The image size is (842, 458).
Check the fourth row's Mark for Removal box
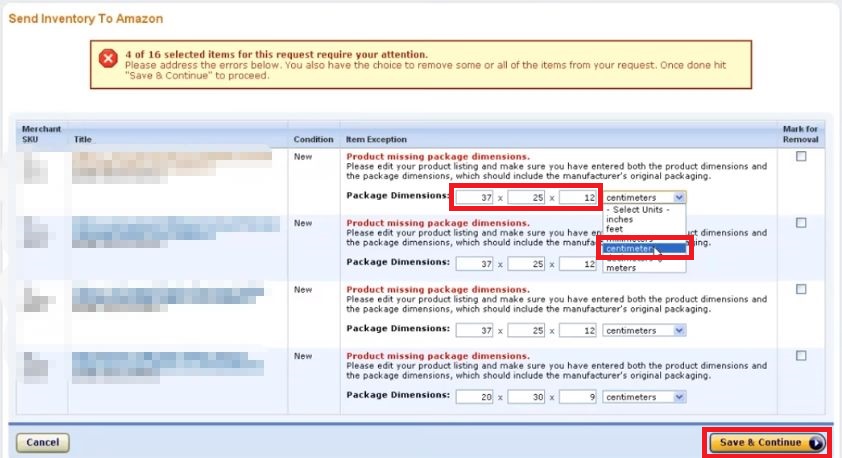tap(801, 356)
